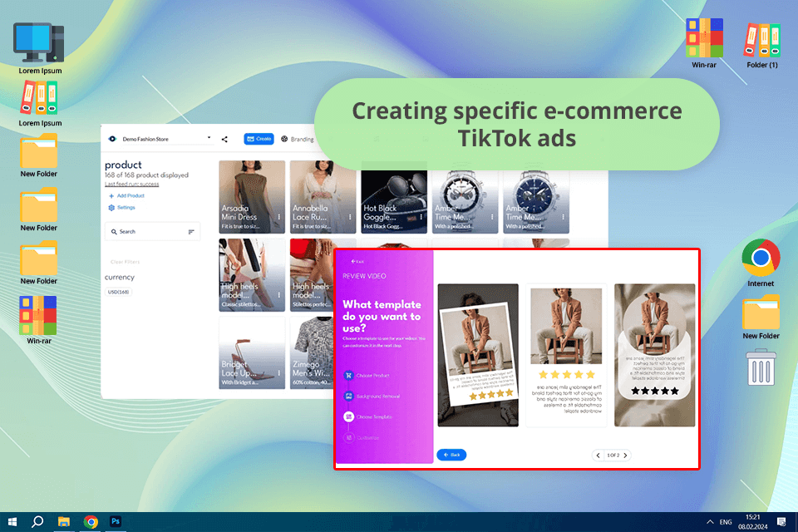
Task: Open the Arsadia Mini Dress product card
Action: 251,197
